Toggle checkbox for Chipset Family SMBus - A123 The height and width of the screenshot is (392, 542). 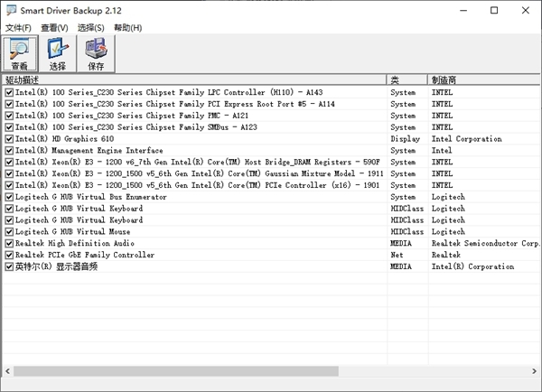point(9,127)
